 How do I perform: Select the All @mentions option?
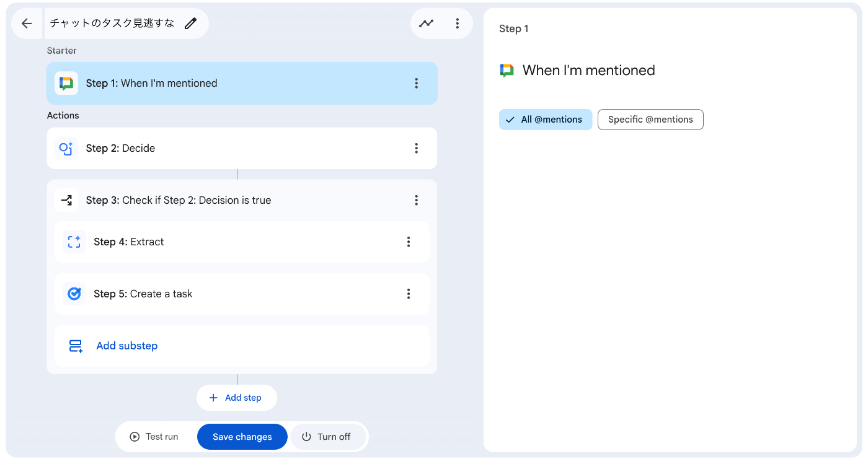[546, 120]
